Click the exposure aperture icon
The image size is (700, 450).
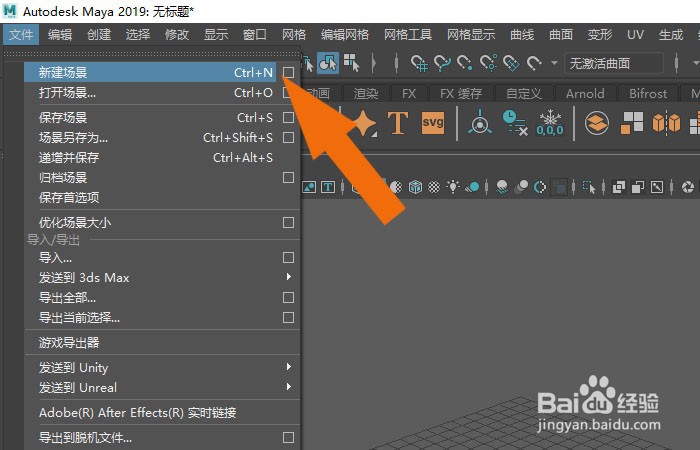point(688,187)
